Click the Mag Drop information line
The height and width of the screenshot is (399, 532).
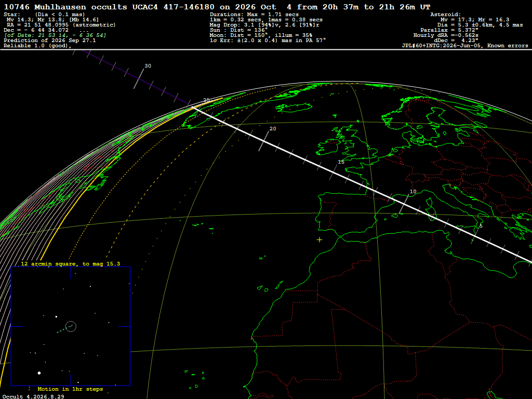pos(264,25)
